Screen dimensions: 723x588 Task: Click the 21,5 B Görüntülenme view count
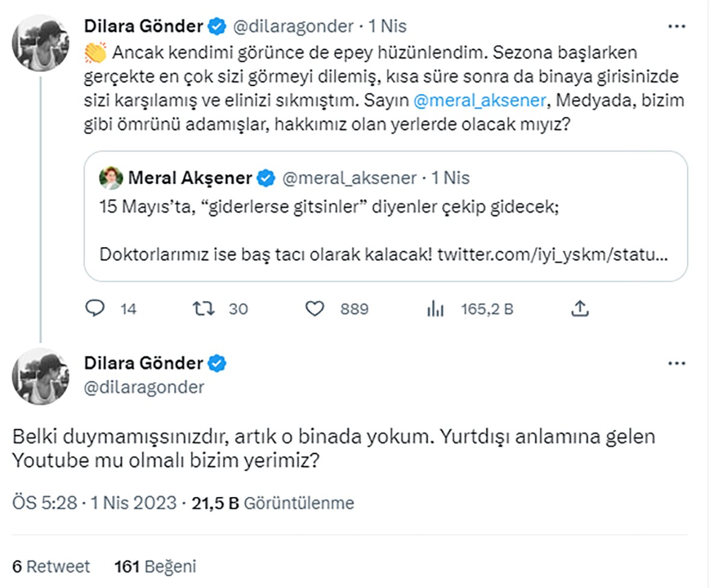272,503
